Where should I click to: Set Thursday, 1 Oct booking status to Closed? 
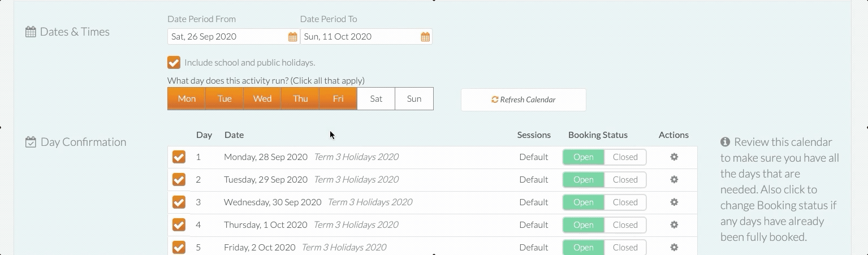point(625,225)
